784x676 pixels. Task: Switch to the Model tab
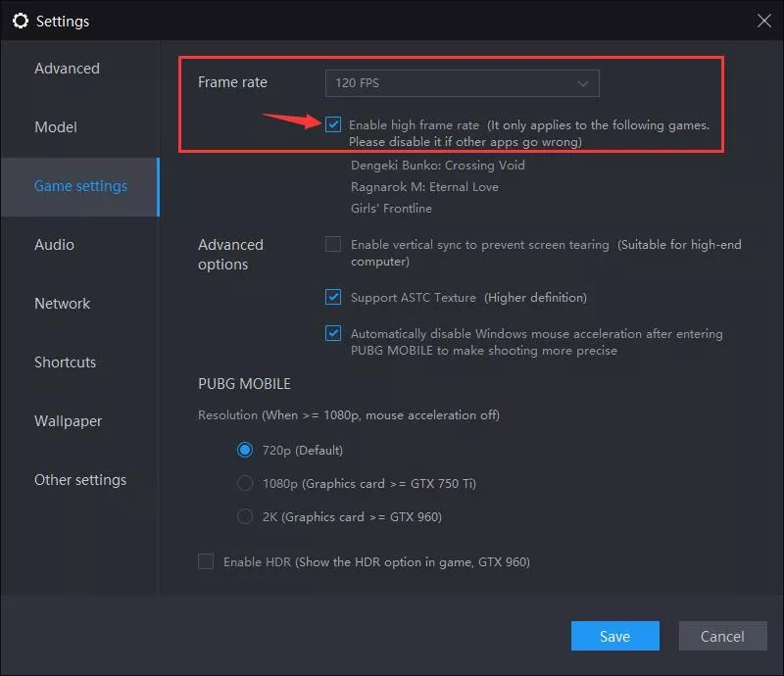click(56, 127)
